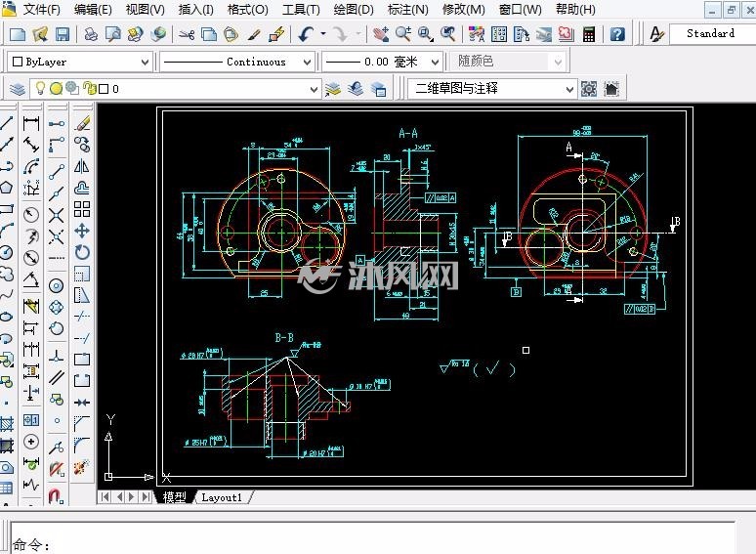Toggle the layer 0 freeze sun icon
The width and height of the screenshot is (756, 554).
[x=57, y=88]
